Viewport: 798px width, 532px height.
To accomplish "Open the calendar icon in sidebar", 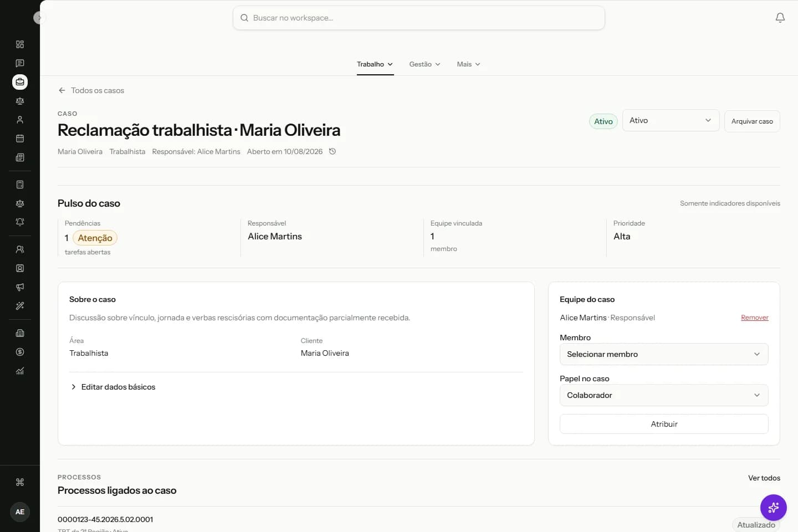I will [20, 139].
